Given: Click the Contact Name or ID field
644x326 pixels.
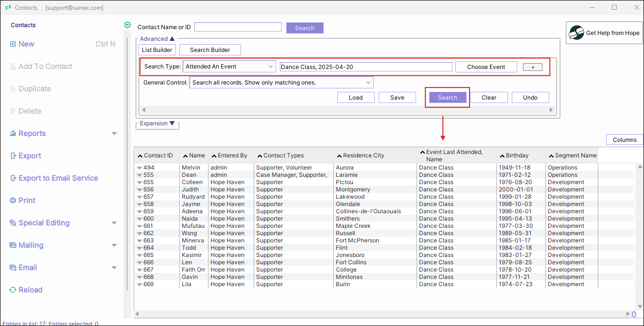Looking at the screenshot, I should pos(238,27).
